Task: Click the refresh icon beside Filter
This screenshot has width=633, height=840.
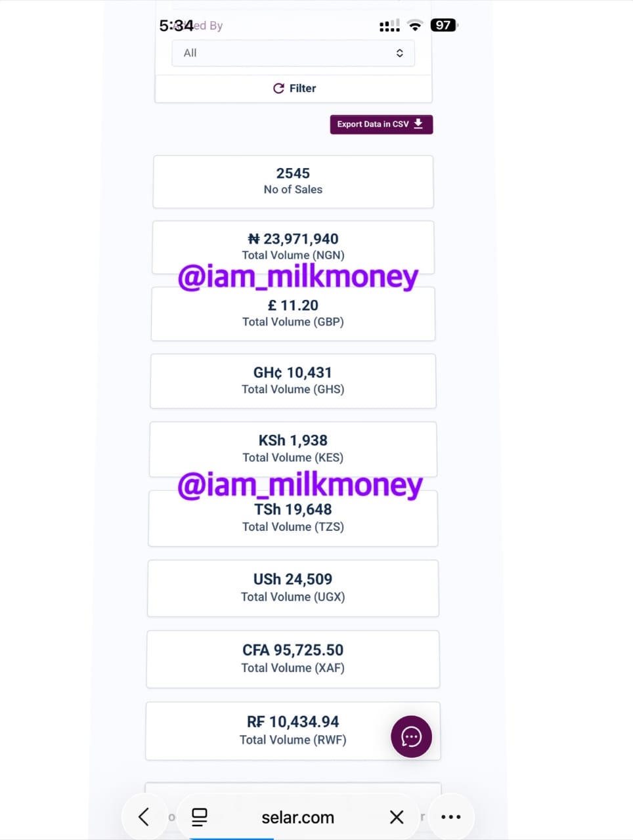Action: click(278, 88)
